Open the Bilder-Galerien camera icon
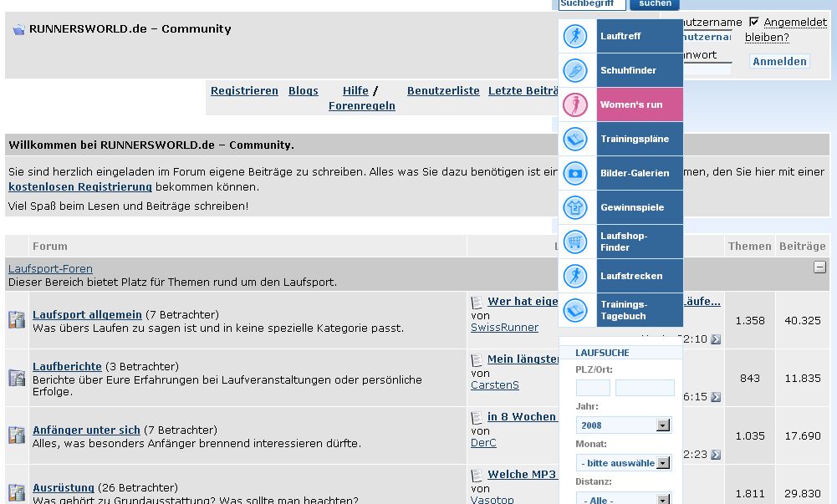 point(575,173)
